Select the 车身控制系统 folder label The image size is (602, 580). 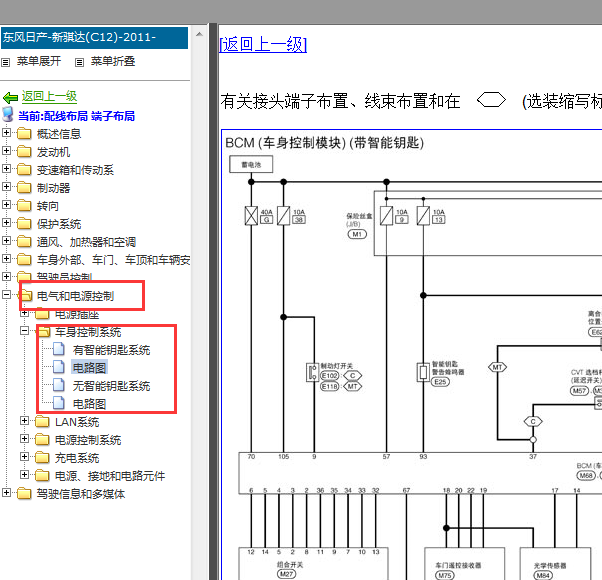pos(88,332)
